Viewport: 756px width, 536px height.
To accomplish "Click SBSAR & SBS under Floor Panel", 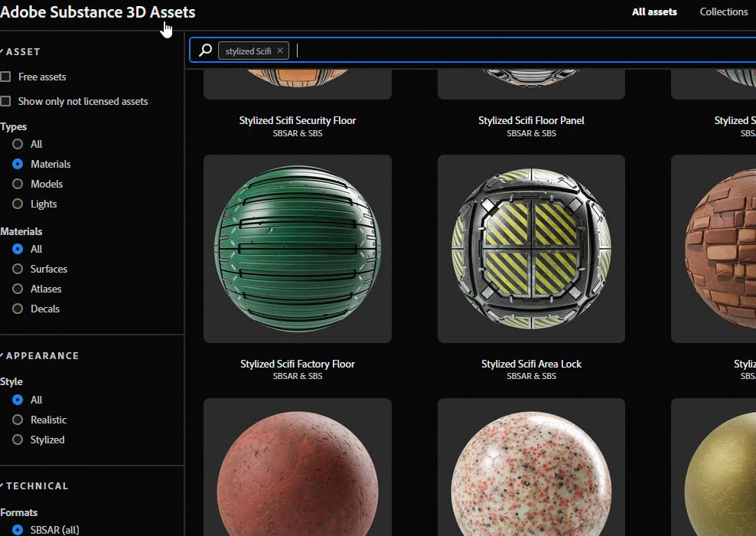I will pyautogui.click(x=531, y=134).
